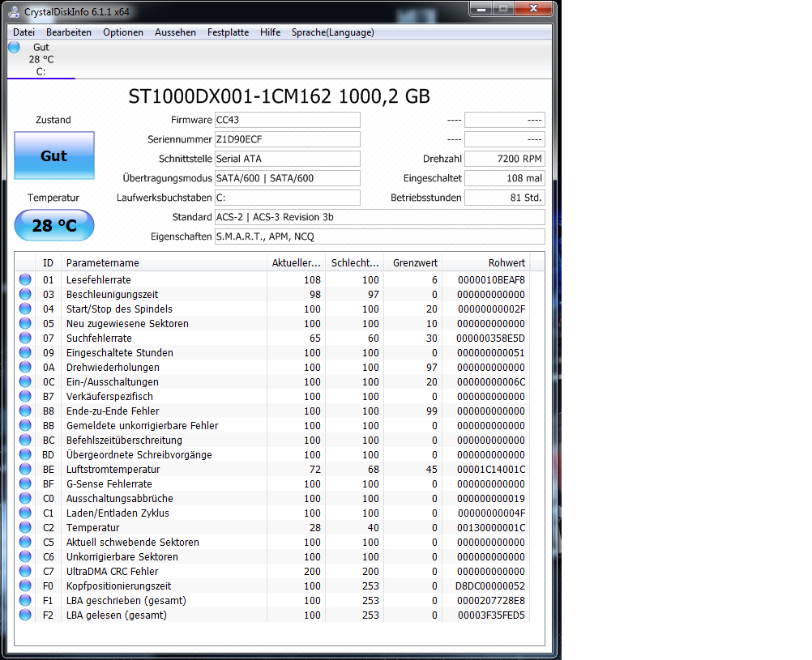The image size is (812, 660).
Task: Select the C: drive status orb at top
Action: click(x=14, y=47)
